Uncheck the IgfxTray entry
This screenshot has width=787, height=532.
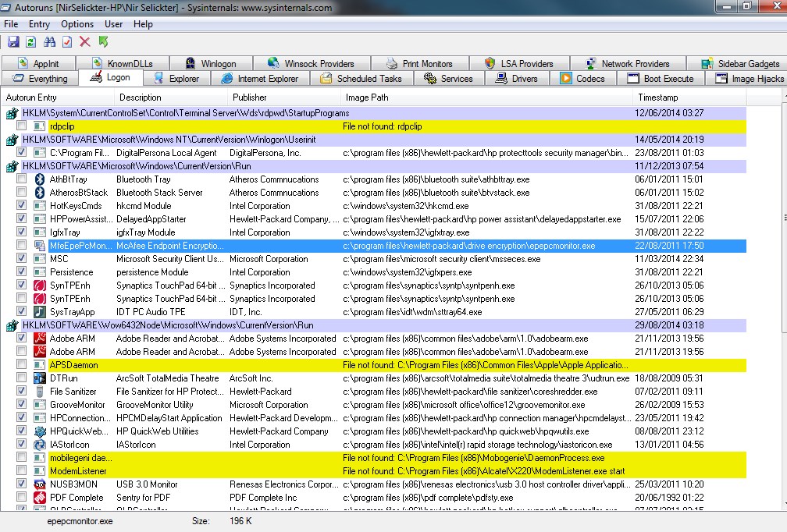tap(22, 232)
